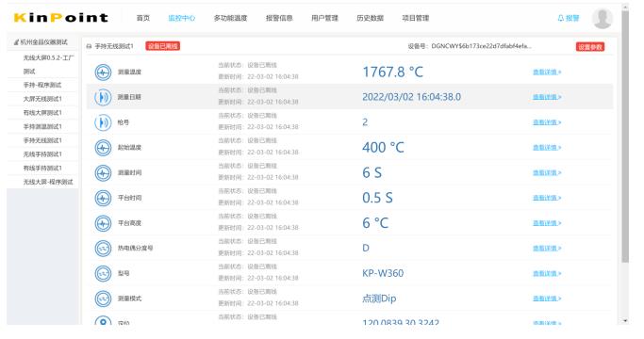This screenshot has width=644, height=339.
Task: Click the icon beside 热电偶分度号 value D
Action: pos(103,249)
